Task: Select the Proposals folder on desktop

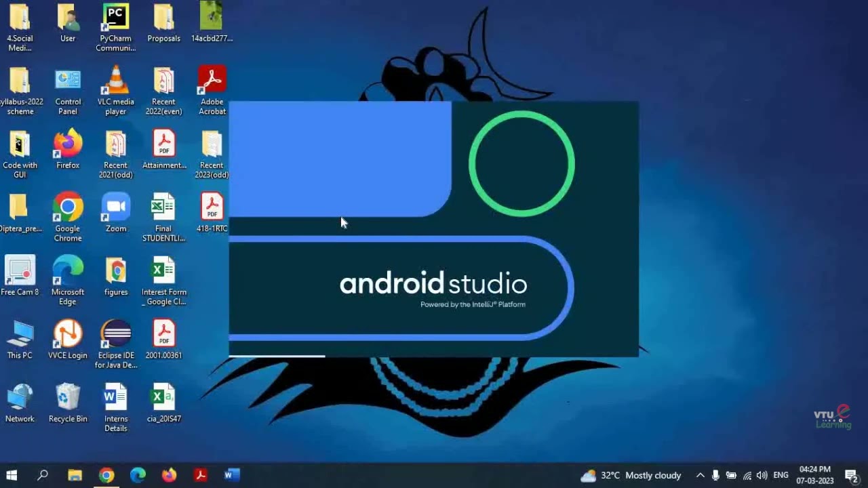Action: [164, 23]
